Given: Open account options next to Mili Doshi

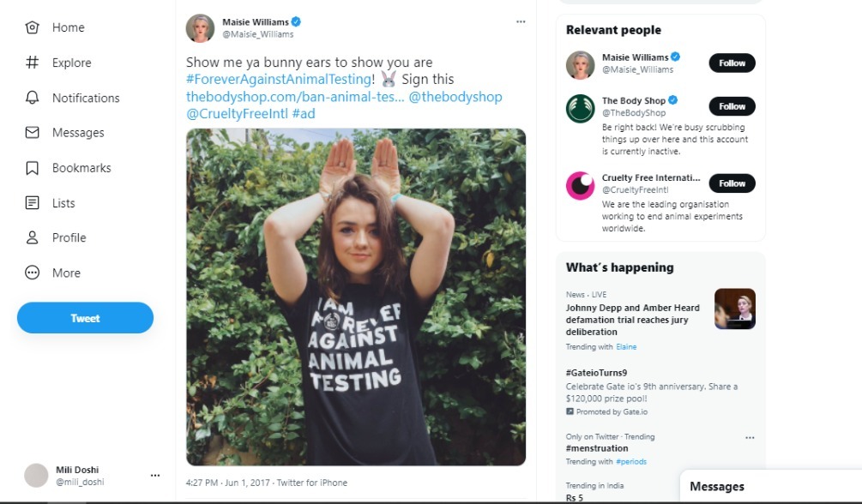Looking at the screenshot, I should pos(155,475).
